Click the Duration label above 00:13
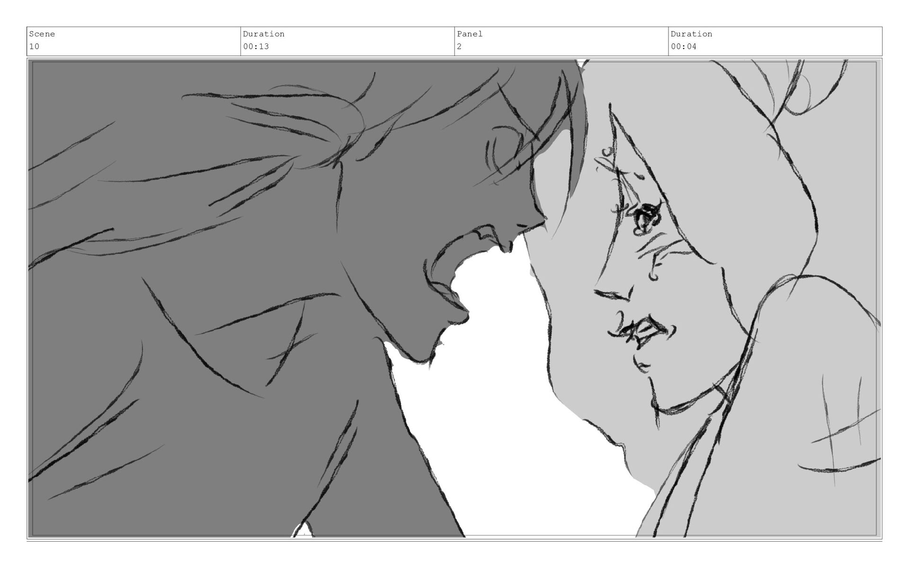 pos(263,34)
